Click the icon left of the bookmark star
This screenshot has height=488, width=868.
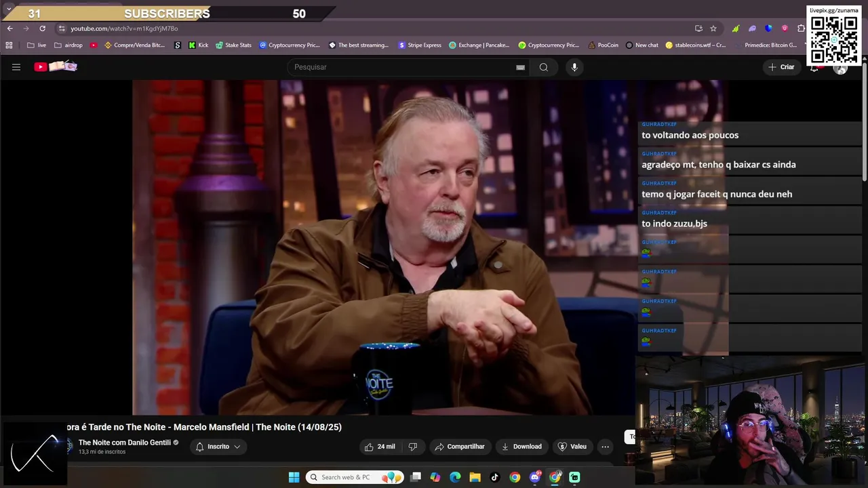698,28
